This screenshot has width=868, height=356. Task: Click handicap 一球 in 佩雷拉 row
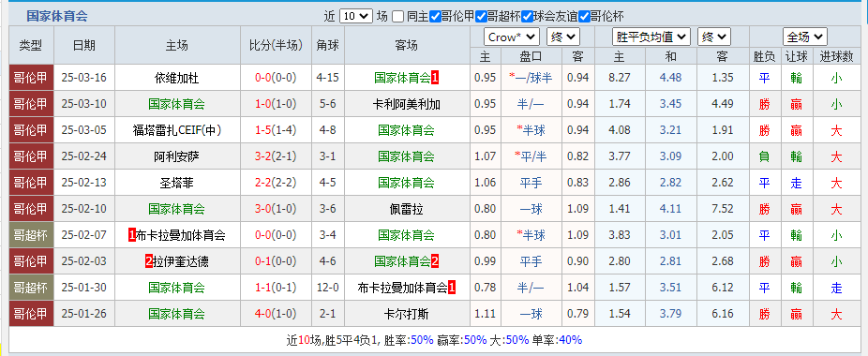(x=531, y=209)
